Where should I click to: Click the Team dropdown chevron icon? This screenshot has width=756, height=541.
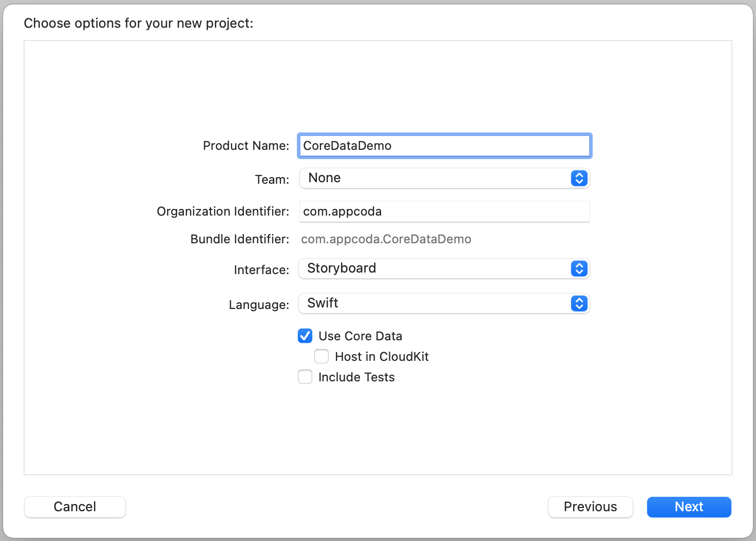click(579, 178)
